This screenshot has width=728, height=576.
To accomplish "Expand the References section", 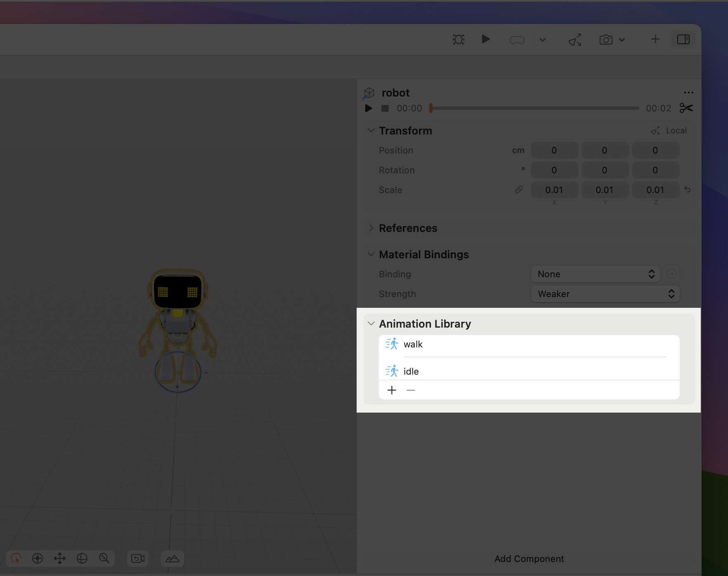I will click(371, 228).
